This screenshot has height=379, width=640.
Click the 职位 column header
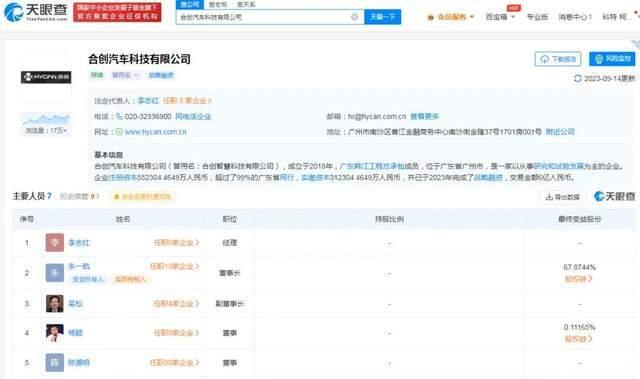[229, 219]
